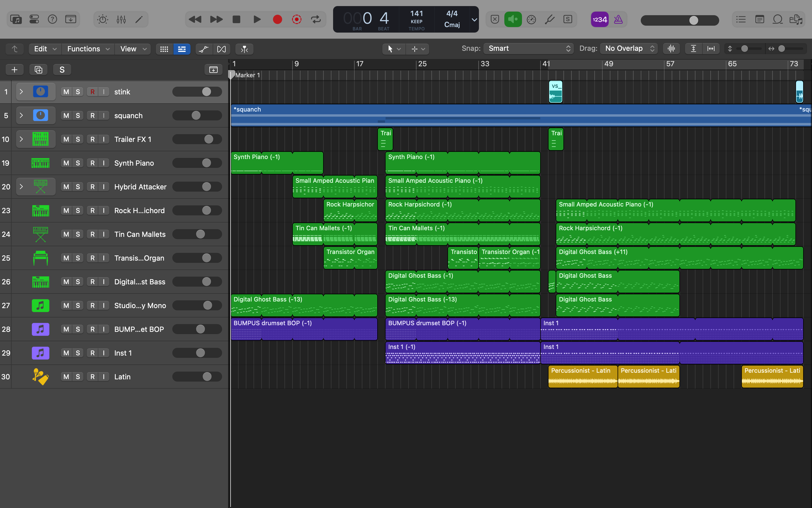Toggle the count-in 1234 button
This screenshot has width=812, height=508.
click(600, 20)
